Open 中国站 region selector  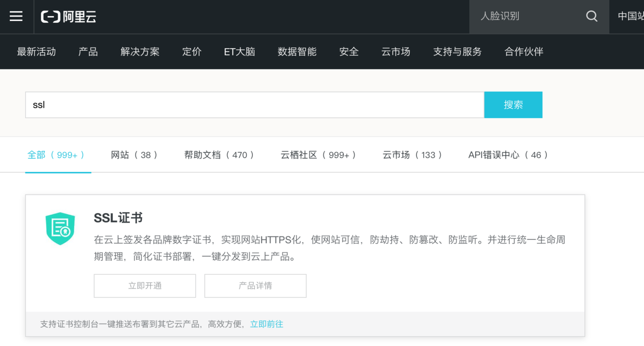click(630, 16)
